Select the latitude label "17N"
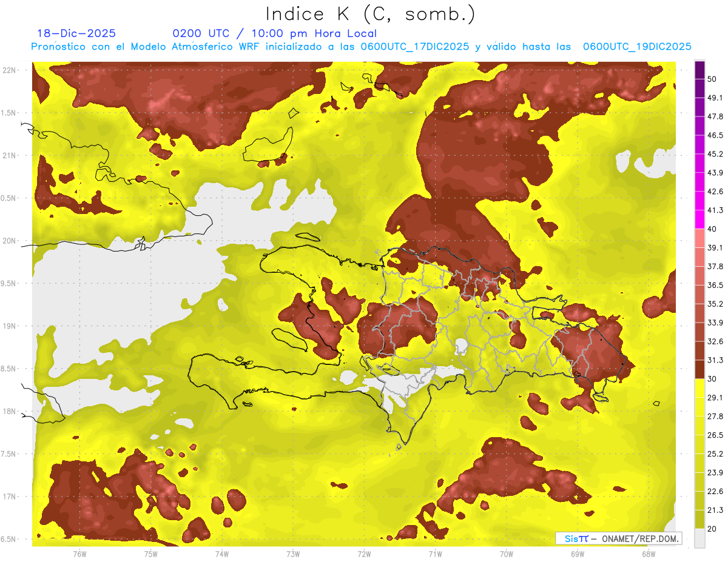Image resolution: width=728 pixels, height=562 pixels. tap(10, 497)
